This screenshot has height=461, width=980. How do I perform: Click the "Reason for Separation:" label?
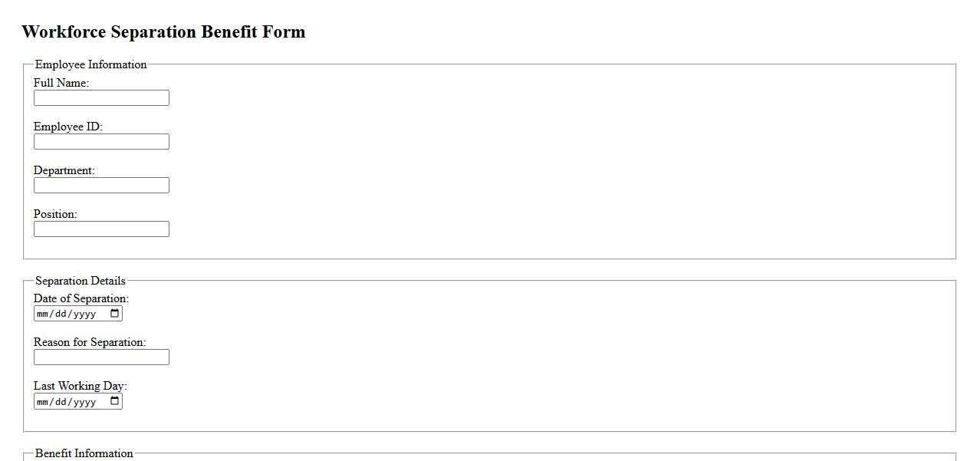[90, 342]
